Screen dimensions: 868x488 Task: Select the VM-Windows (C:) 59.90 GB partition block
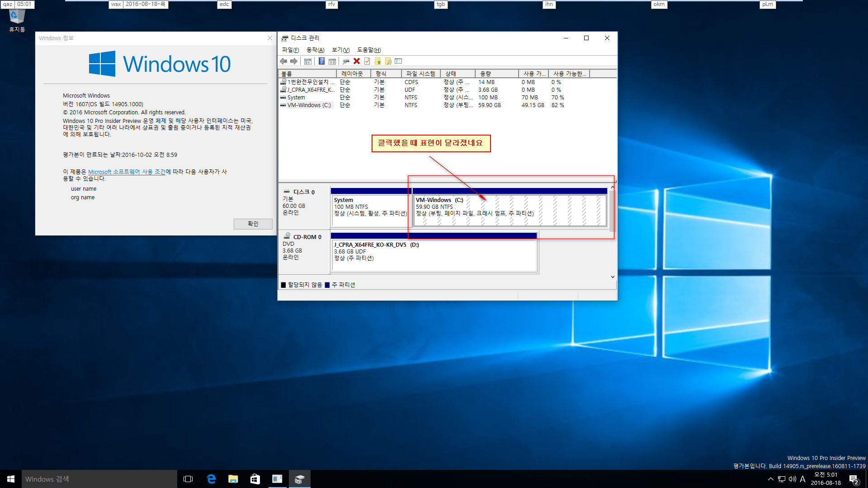click(x=510, y=208)
